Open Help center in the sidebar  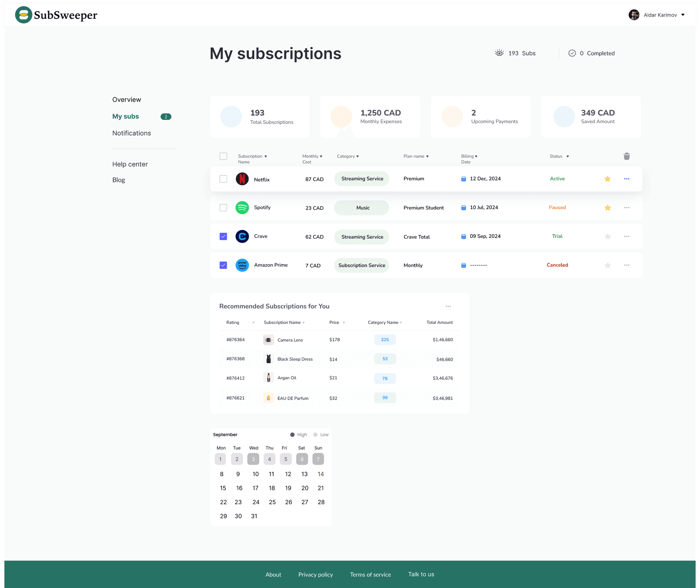click(x=130, y=164)
